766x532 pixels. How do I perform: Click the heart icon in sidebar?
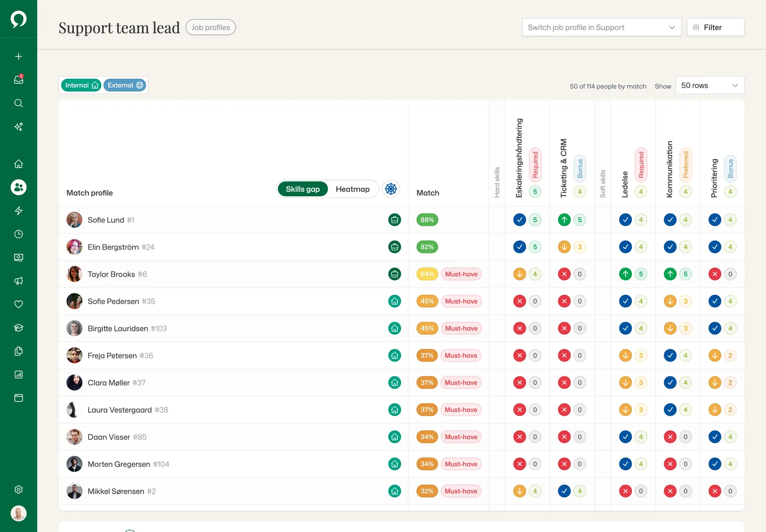coord(19,304)
